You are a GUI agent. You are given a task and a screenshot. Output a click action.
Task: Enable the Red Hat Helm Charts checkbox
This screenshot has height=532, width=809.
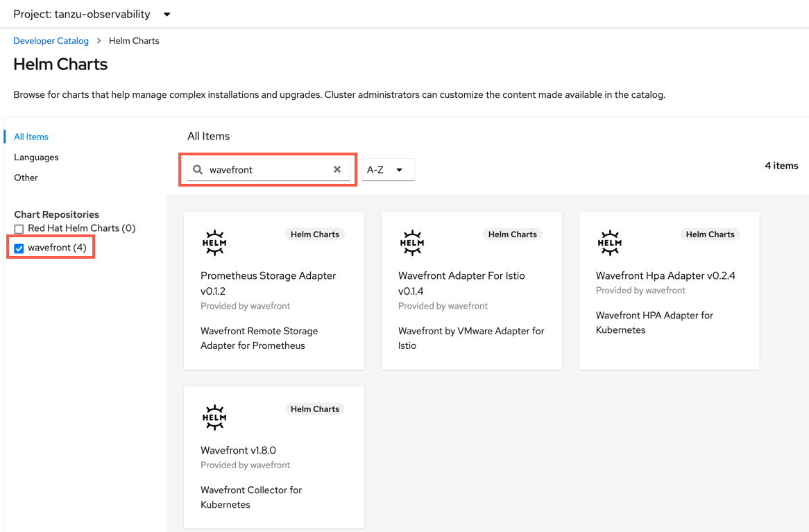[x=19, y=229]
